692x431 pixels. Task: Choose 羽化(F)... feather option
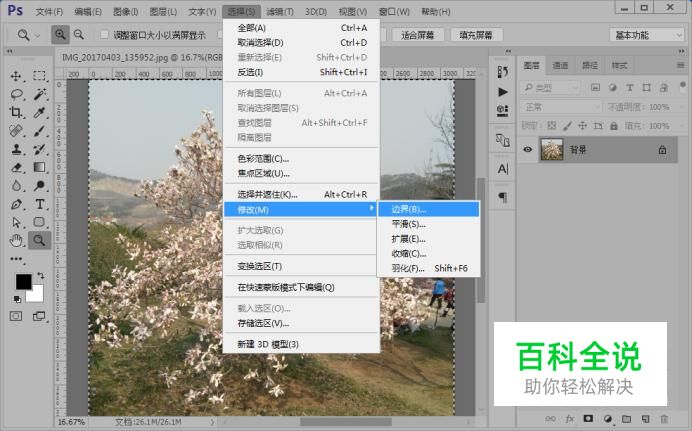(429, 268)
